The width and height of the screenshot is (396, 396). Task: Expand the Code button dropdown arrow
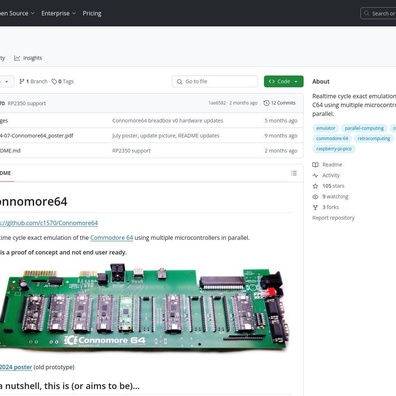(x=296, y=82)
